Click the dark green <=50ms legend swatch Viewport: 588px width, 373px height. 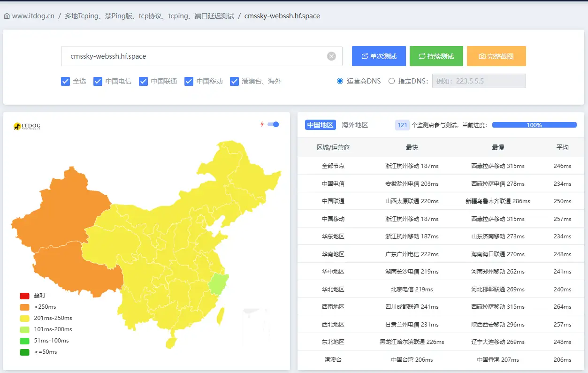(24, 352)
